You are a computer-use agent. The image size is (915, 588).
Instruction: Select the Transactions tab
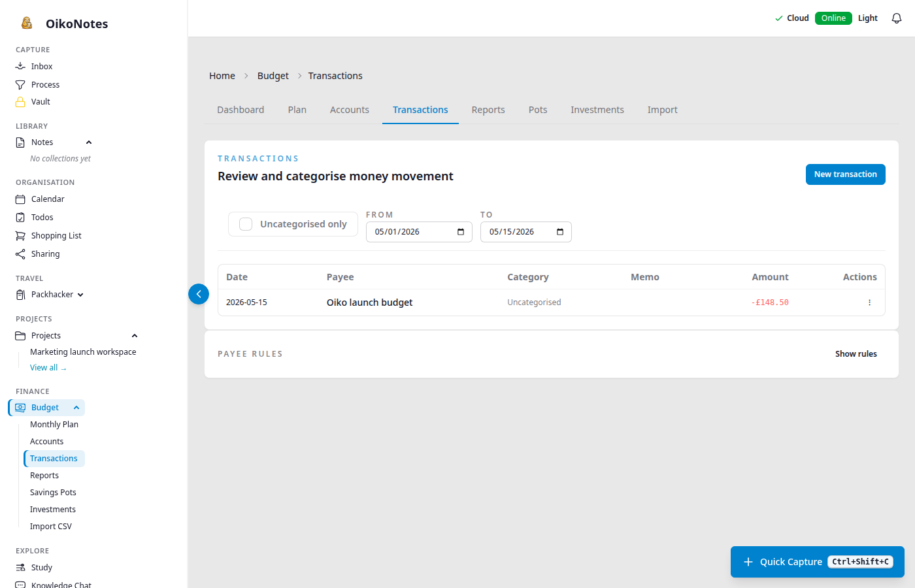420,110
